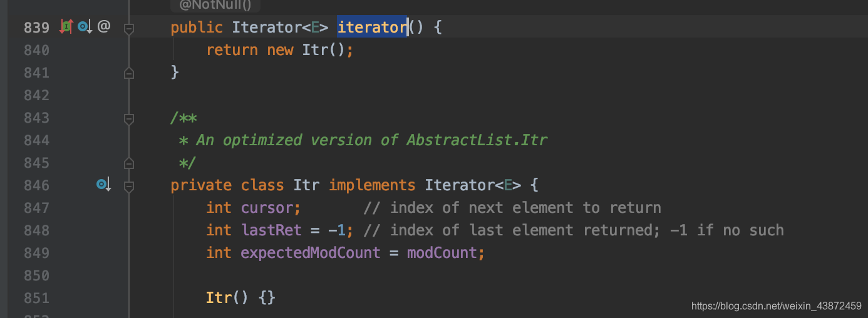
Task: Click the 'new' keyword on line 840
Action: (x=280, y=50)
